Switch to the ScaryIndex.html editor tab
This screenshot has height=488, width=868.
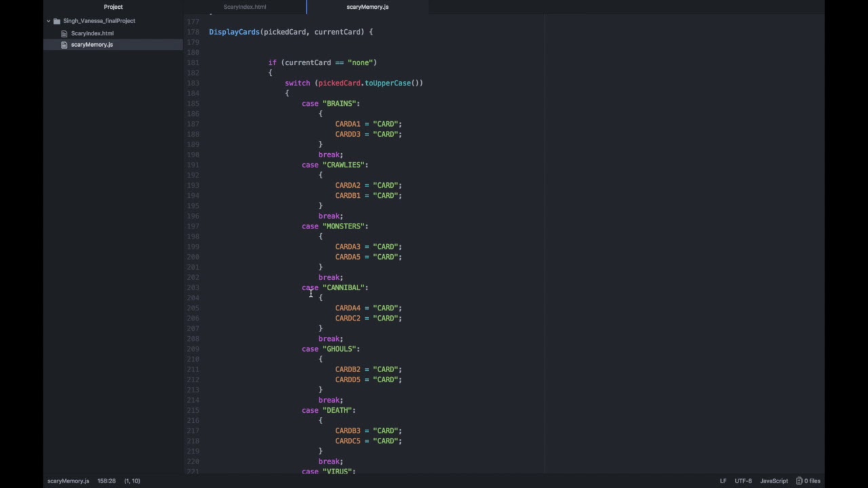tap(245, 7)
